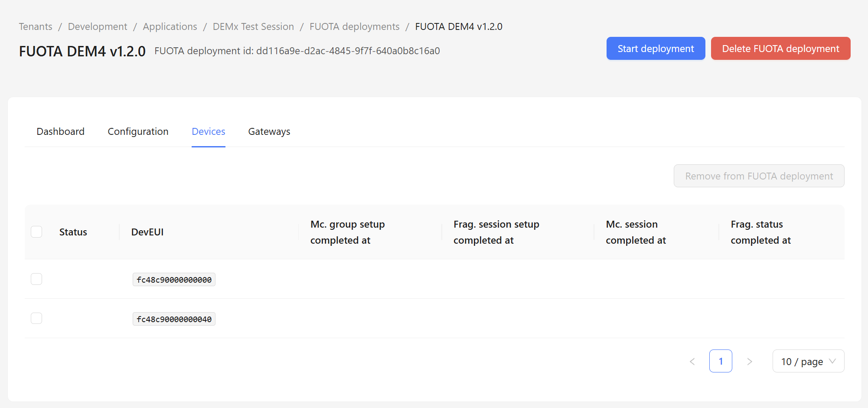Open Development breadcrumb link
The width and height of the screenshot is (868, 408).
pyautogui.click(x=98, y=26)
